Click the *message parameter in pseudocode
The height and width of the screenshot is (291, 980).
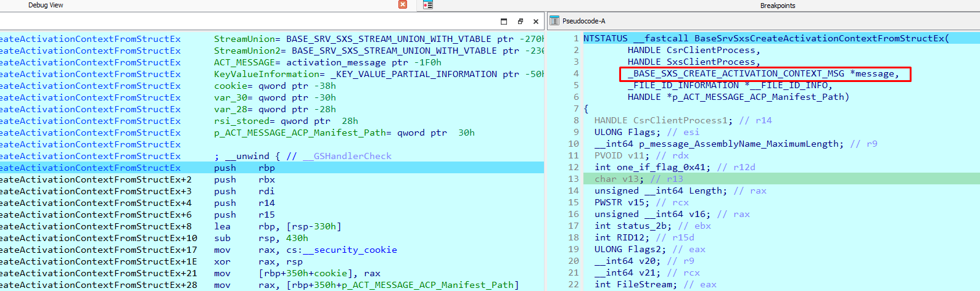click(x=874, y=74)
